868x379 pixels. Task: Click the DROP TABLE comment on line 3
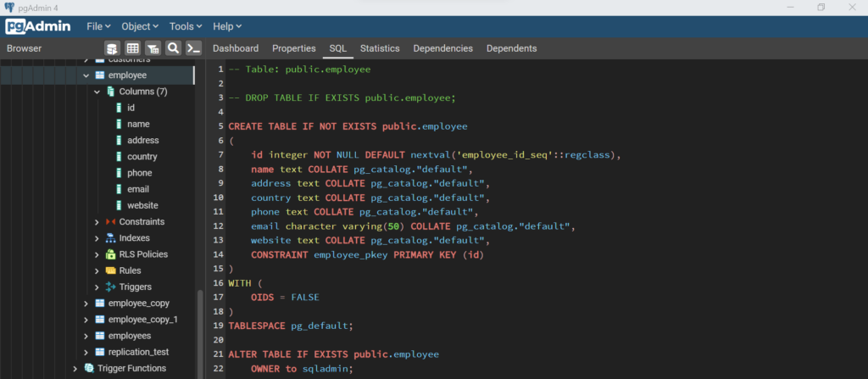point(342,98)
